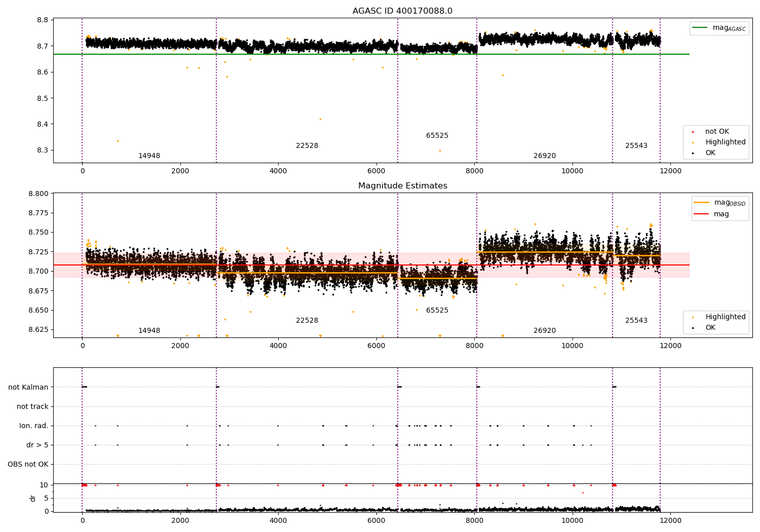Click obsid label 14948 in Magnitude Estimates plot
Image resolution: width=760 pixels, height=532 pixels.
[x=149, y=331]
